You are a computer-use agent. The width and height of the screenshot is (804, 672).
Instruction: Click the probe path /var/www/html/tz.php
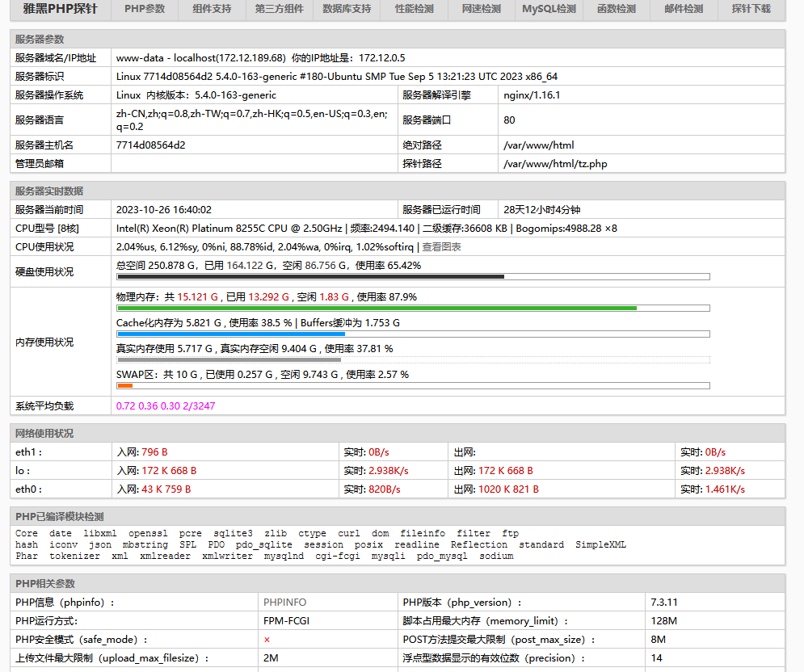pyautogui.click(x=555, y=164)
